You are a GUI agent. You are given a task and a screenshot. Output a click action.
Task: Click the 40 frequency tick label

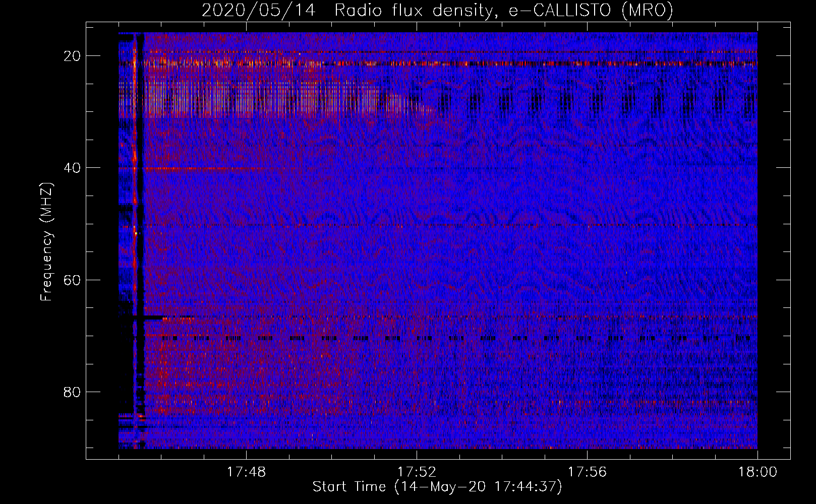[x=73, y=168]
